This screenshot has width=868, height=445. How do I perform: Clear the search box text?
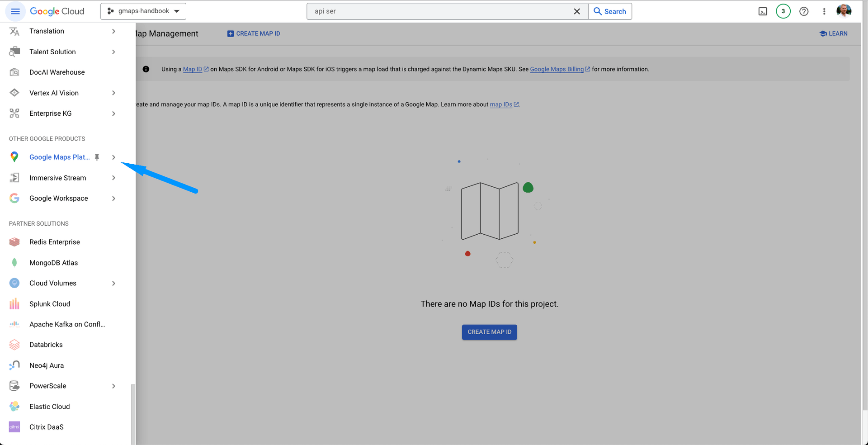tap(577, 11)
